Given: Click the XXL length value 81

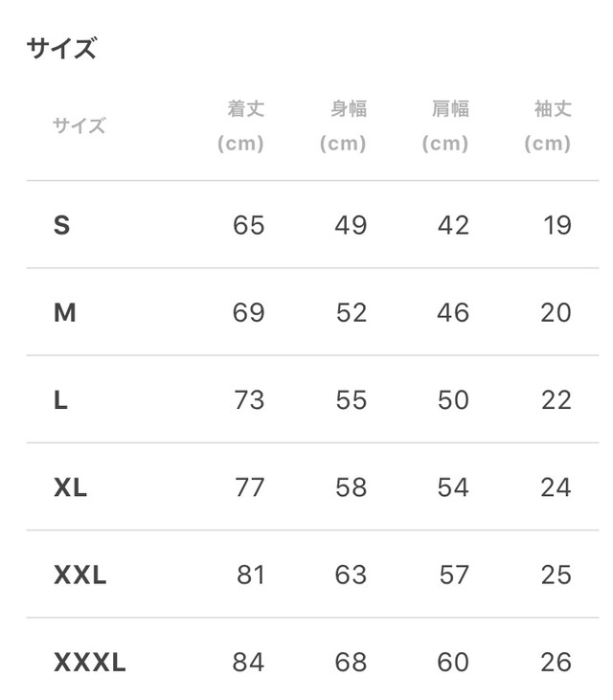Looking at the screenshot, I should pyautogui.click(x=251, y=575).
